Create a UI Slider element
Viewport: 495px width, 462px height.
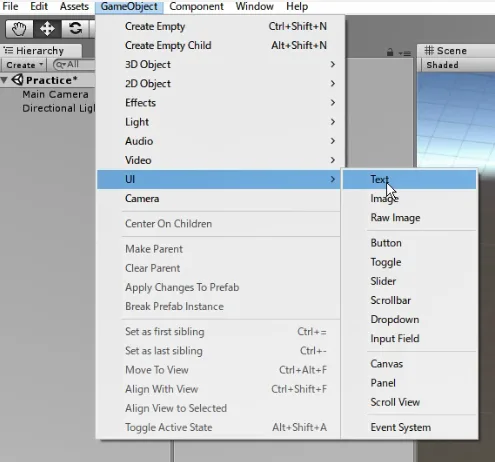point(409,281)
